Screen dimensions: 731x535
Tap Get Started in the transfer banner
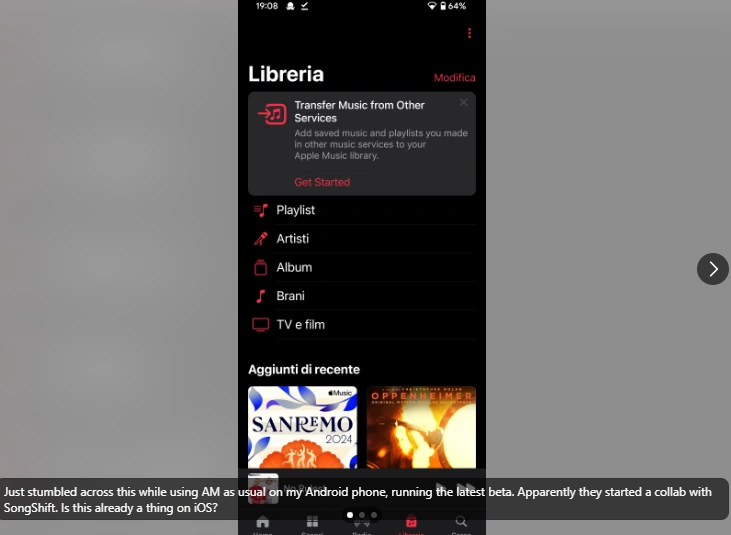(x=322, y=182)
